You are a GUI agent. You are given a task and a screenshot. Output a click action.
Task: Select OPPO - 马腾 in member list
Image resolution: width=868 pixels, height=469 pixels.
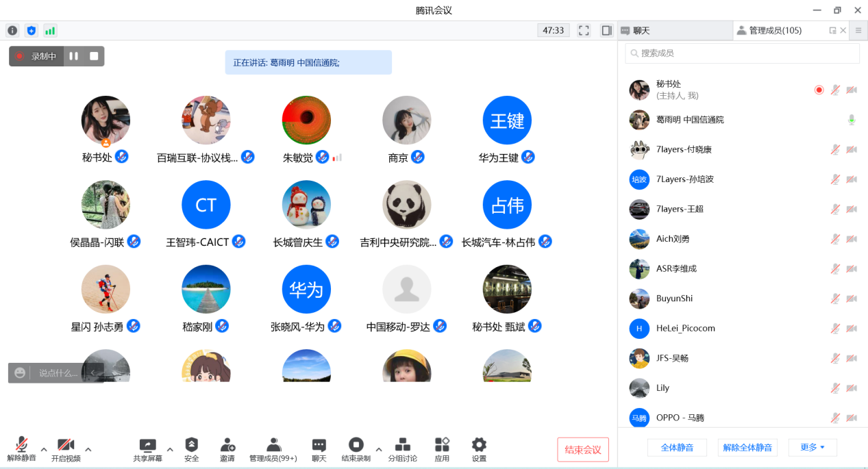(x=743, y=418)
